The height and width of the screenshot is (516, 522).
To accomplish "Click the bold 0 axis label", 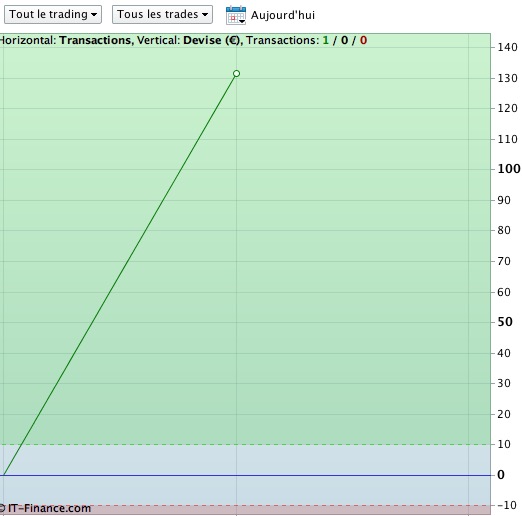I will (501, 475).
